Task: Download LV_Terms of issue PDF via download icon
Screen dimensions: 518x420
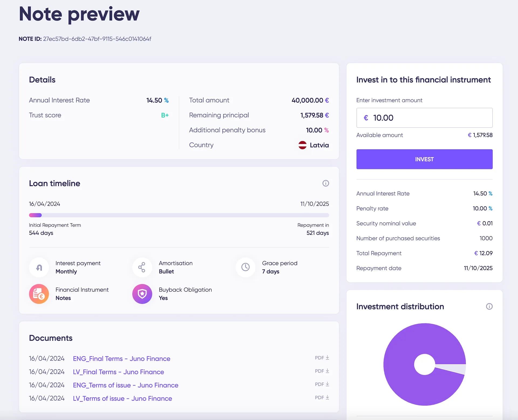Action: click(x=328, y=397)
